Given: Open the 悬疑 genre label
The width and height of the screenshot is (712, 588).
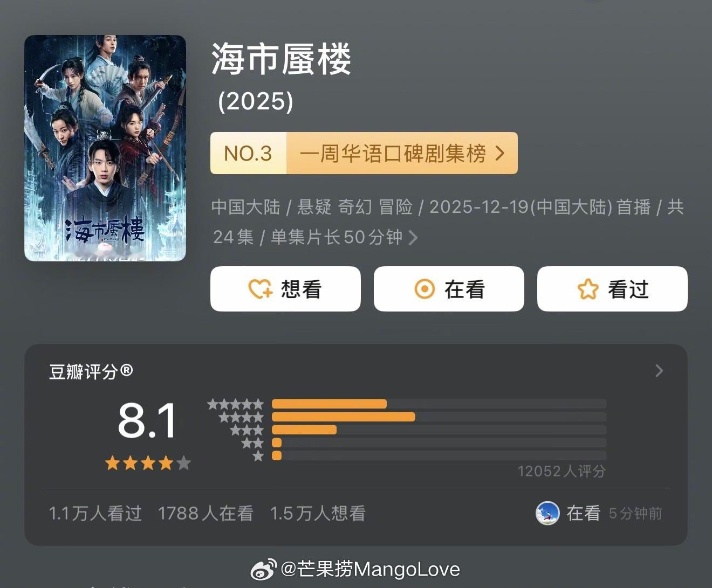Looking at the screenshot, I should pyautogui.click(x=314, y=206).
